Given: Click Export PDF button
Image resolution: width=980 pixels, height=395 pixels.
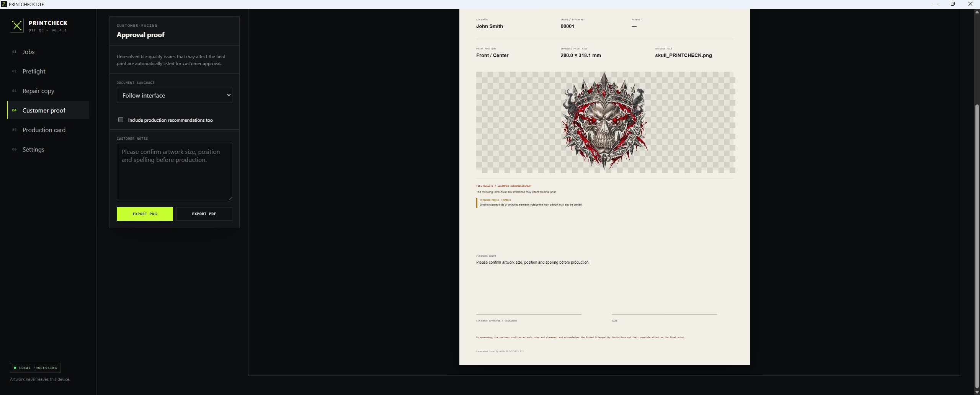Looking at the screenshot, I should click(x=204, y=214).
